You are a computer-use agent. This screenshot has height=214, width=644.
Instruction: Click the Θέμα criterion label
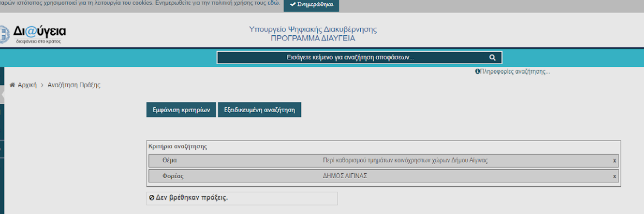coord(170,161)
